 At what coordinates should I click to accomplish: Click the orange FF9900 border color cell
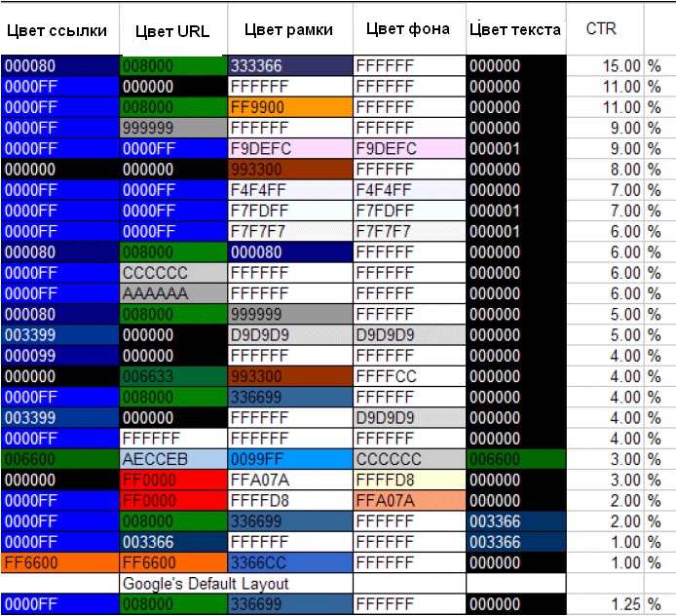(x=289, y=107)
